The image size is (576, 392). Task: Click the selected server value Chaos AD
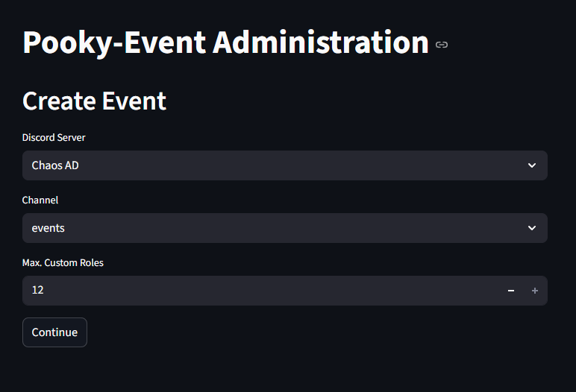coord(55,165)
